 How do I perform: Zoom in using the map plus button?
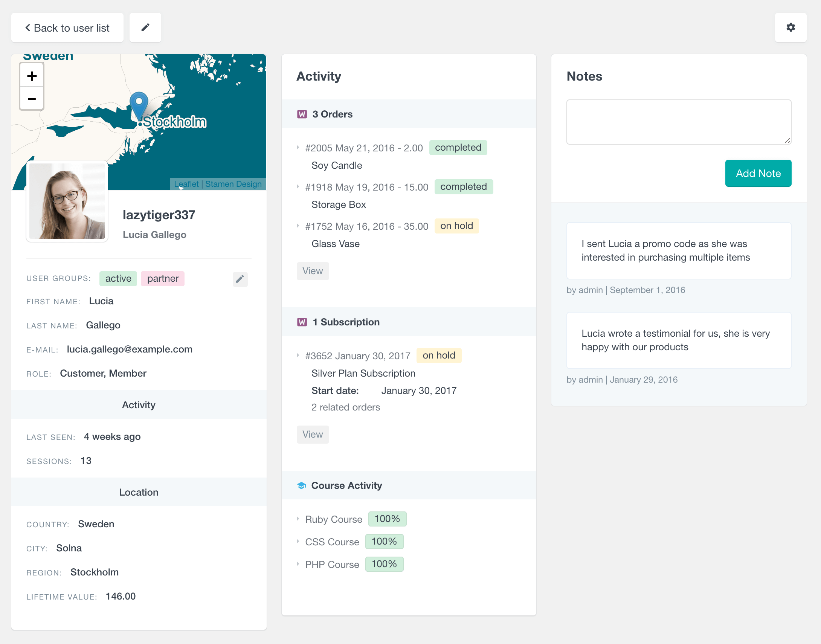31,75
